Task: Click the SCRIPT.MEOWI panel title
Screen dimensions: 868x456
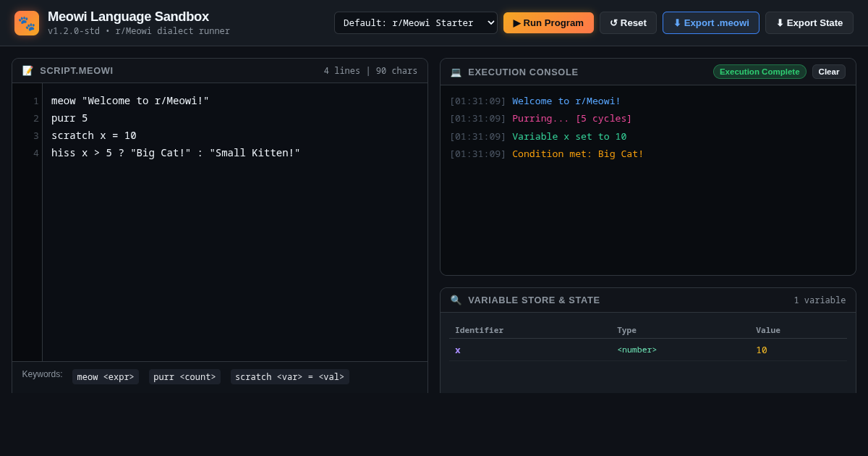Action: [77, 70]
